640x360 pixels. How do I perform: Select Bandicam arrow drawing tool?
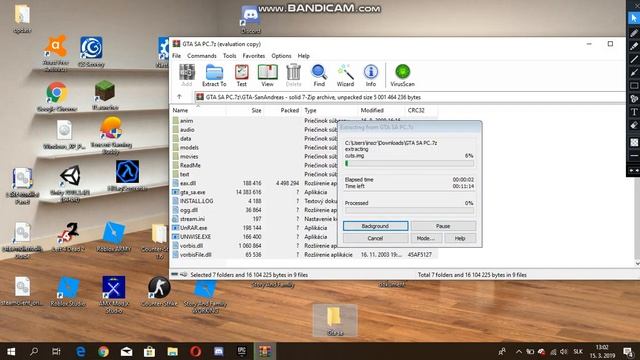(x=633, y=73)
